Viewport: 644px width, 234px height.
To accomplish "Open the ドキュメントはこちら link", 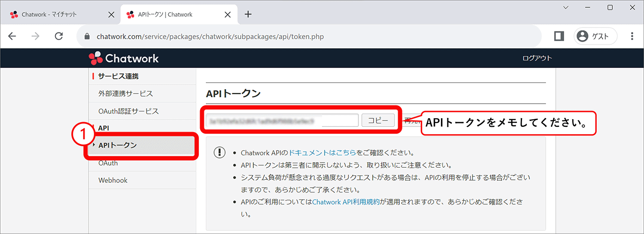I will coord(322,153).
